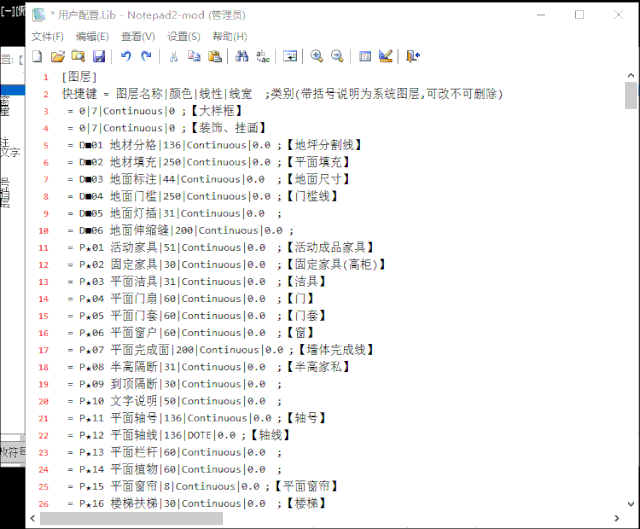The height and width of the screenshot is (529, 640).
Task: Close the Notepad2-mod window
Action: [x=618, y=15]
